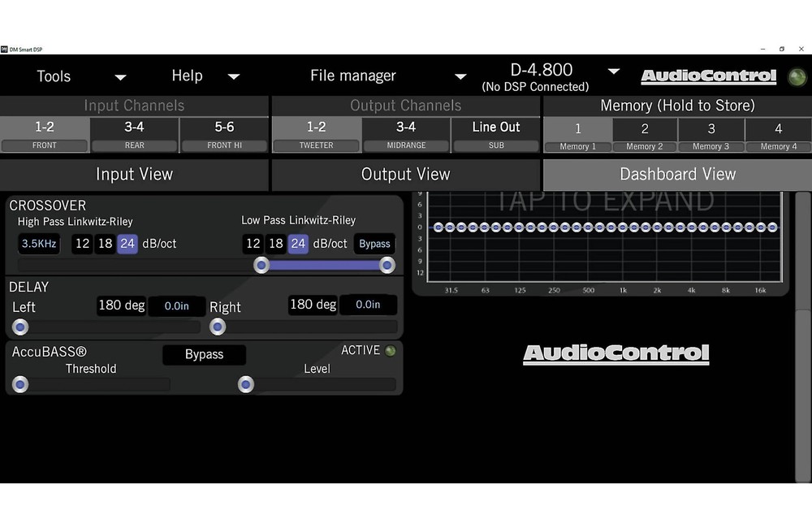
Task: Close the DM Smart DSP window
Action: [801, 50]
